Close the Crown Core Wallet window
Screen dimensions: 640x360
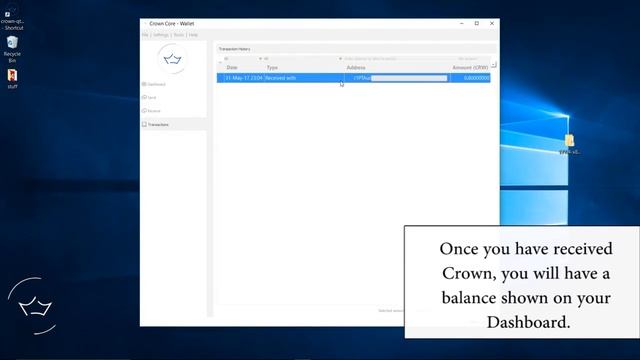point(492,24)
